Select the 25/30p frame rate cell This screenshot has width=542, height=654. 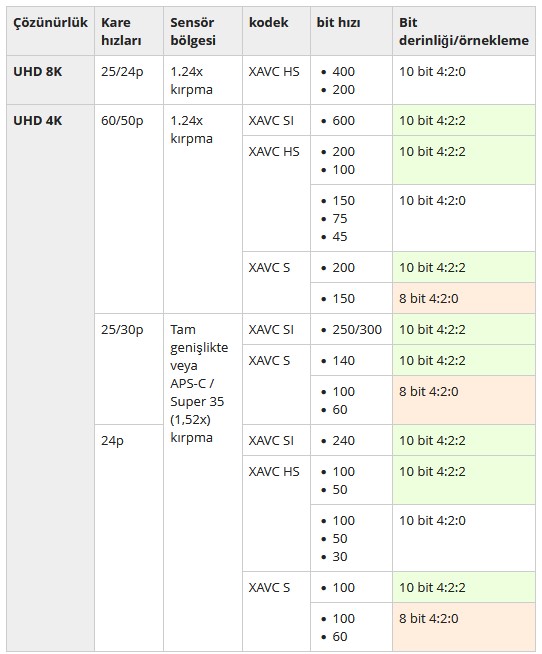122,330
